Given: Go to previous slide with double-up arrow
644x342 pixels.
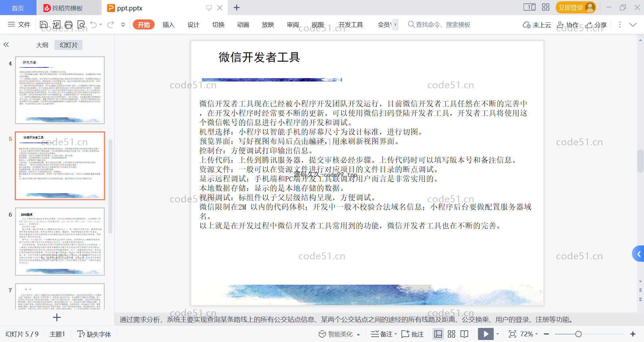Looking at the screenshot, I should pyautogui.click(x=640, y=290).
